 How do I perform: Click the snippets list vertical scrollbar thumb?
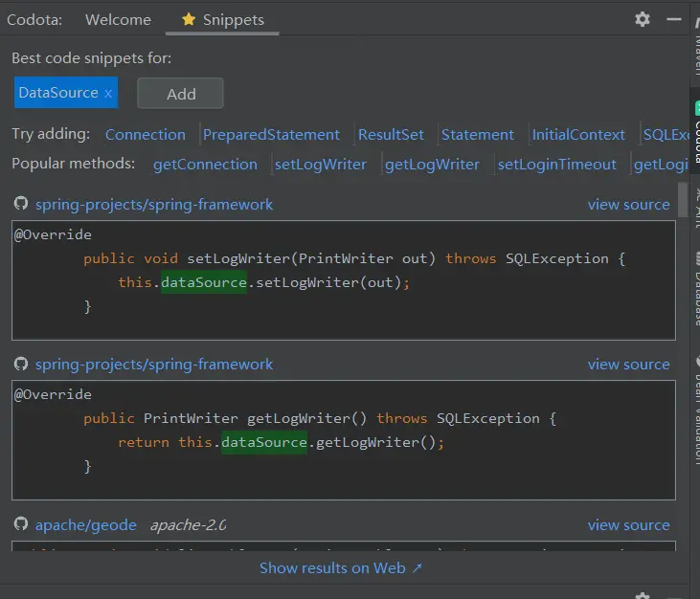(683, 199)
